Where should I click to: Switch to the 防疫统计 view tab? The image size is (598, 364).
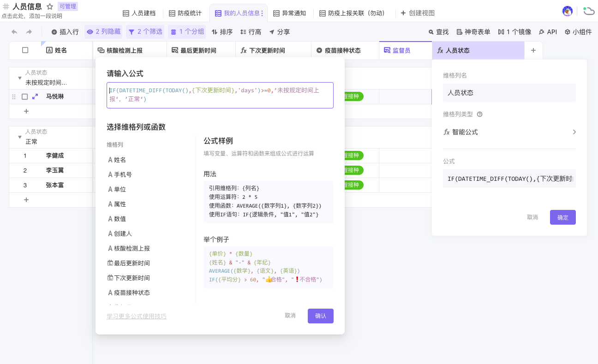tap(185, 13)
